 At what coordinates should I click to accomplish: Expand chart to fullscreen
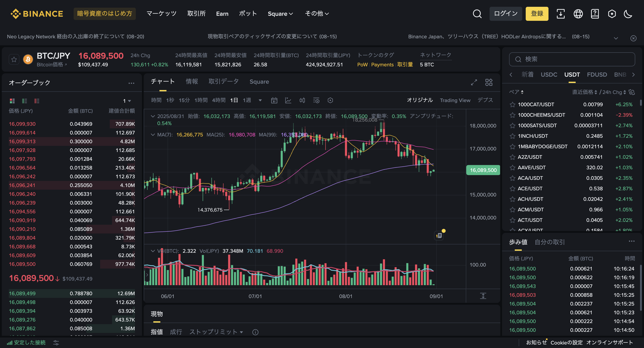pos(474,82)
